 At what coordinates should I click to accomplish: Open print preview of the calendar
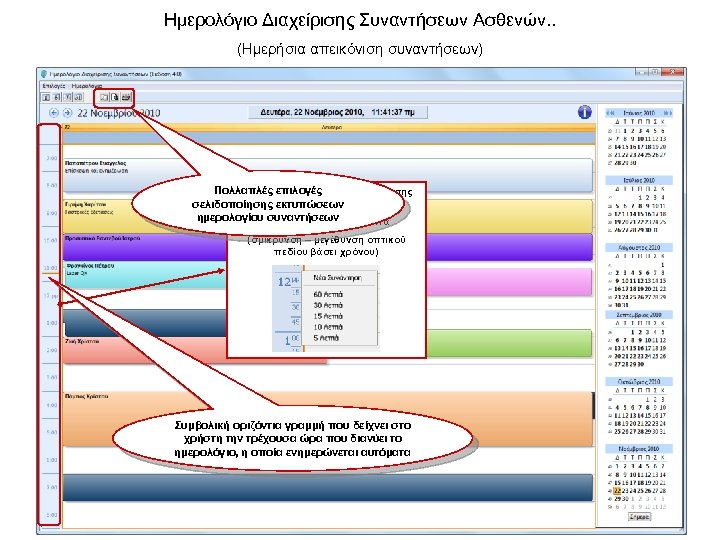coord(115,97)
